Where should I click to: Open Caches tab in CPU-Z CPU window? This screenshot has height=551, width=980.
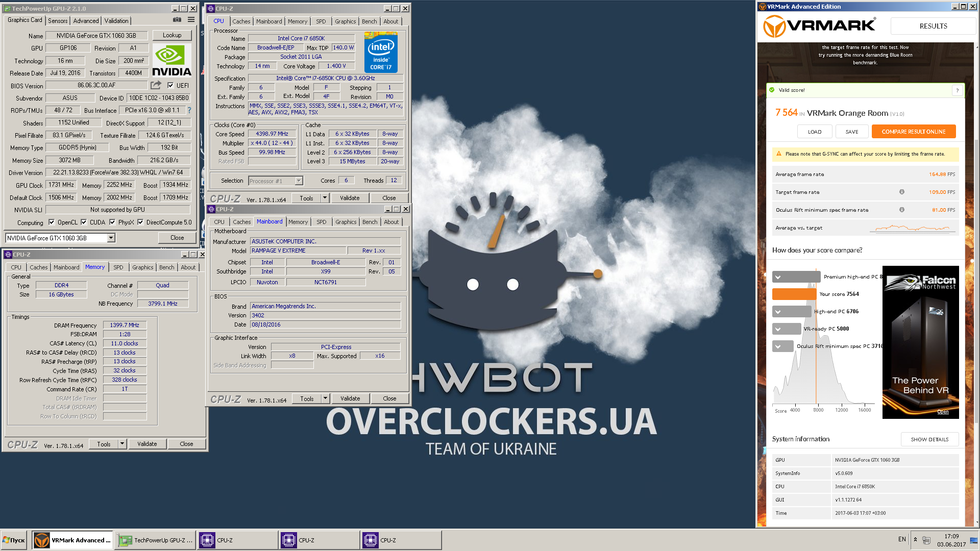(241, 21)
